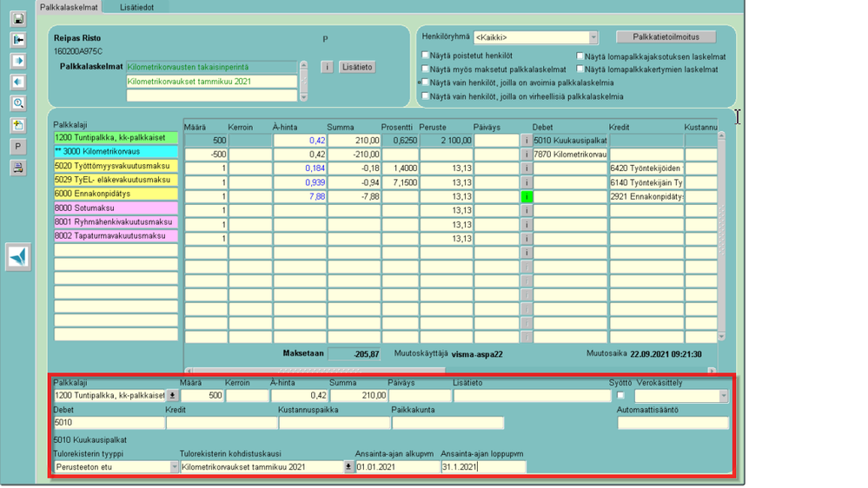Enable Näytä poistetut henkilöt checkbox
Image resolution: width=868 pixels, height=488 pixels.
426,56
